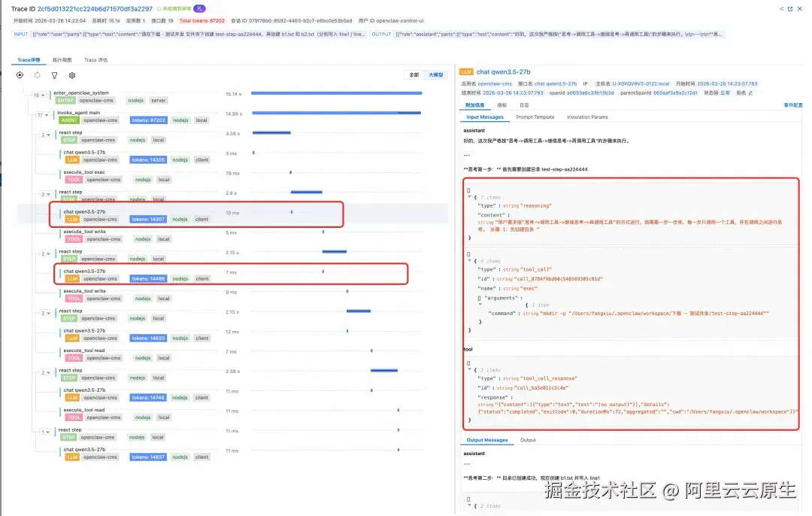The height and width of the screenshot is (516, 812).
Task: Collapse the enter_openclaw_system node with 18 children
Action: coord(39,96)
